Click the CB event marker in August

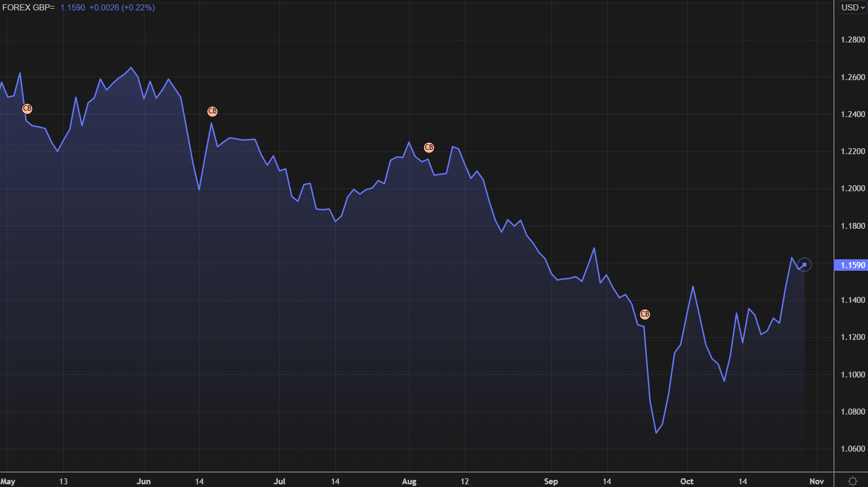pos(429,148)
